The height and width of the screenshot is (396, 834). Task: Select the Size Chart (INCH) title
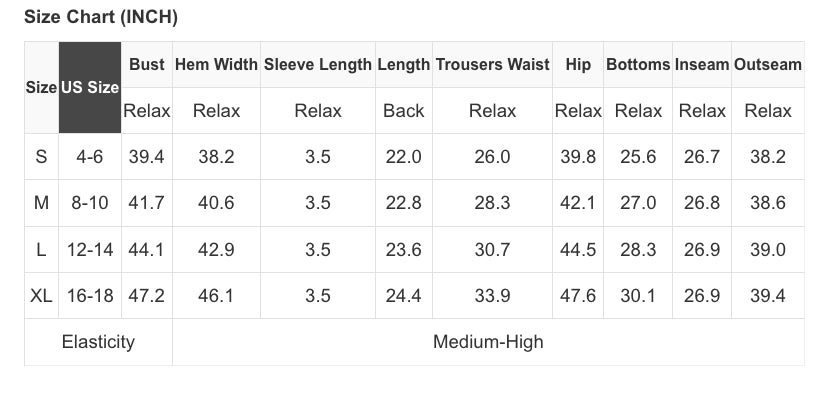tap(101, 17)
